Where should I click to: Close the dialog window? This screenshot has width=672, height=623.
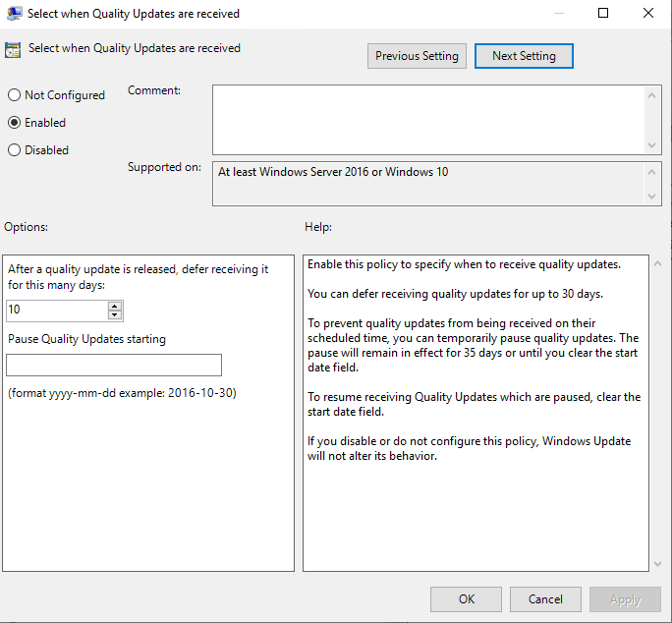648,13
